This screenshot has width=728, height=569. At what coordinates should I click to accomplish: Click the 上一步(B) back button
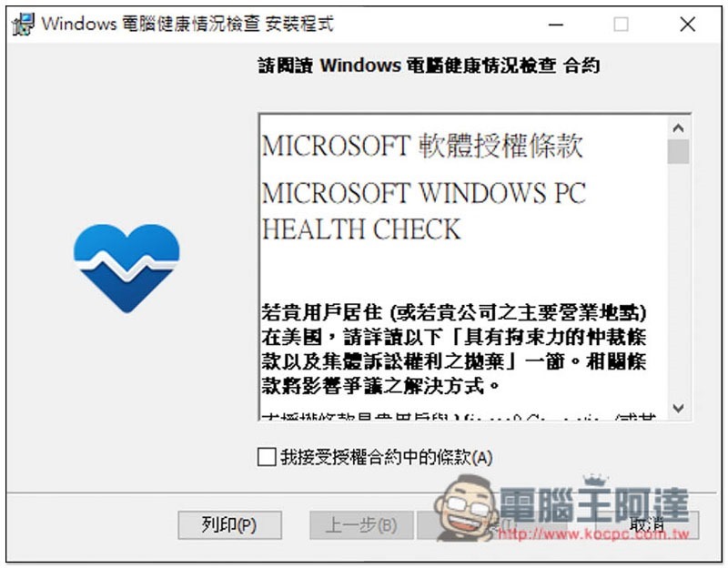pos(361,525)
